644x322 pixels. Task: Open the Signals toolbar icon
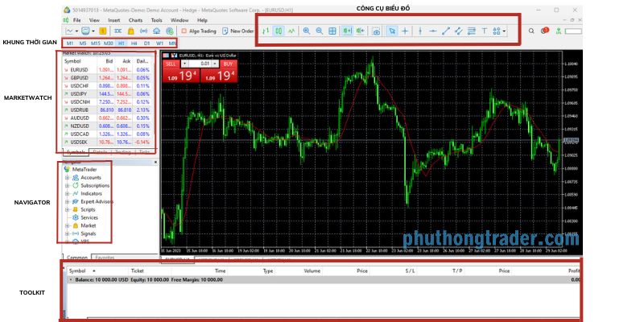pyautogui.click(x=143, y=31)
